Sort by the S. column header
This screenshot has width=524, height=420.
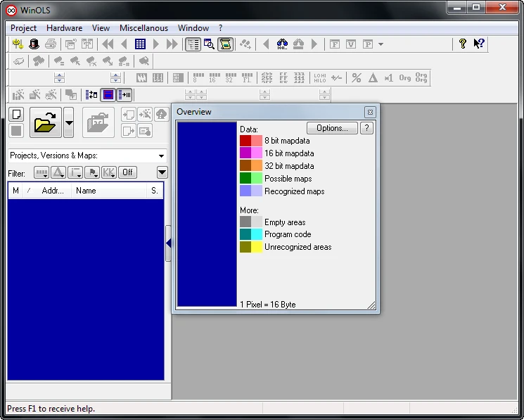coord(155,191)
